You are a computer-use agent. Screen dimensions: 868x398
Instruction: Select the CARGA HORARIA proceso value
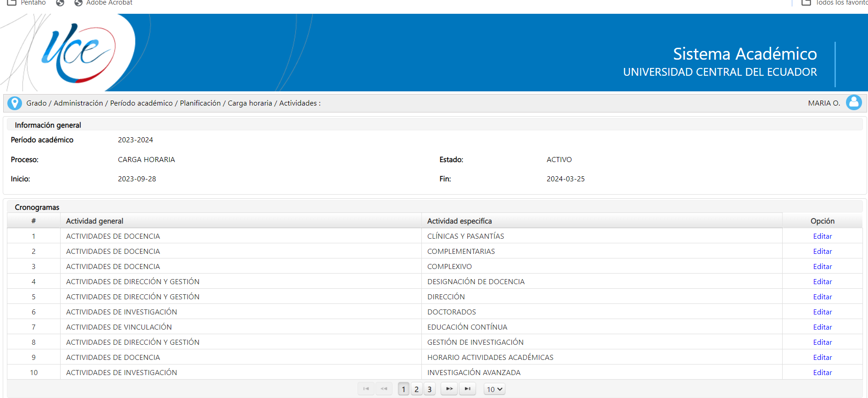(x=146, y=159)
